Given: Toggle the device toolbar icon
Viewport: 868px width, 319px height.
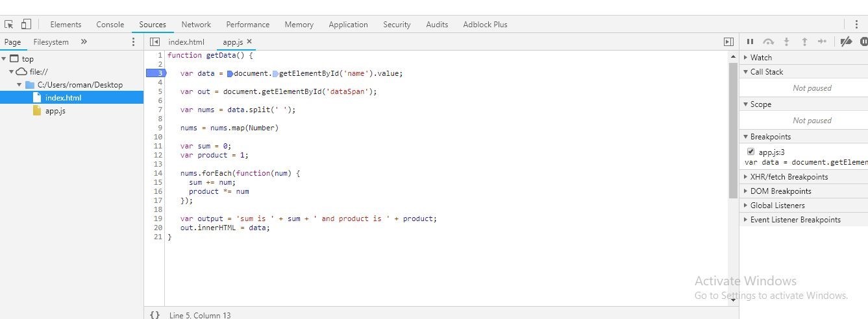Looking at the screenshot, I should [x=26, y=25].
